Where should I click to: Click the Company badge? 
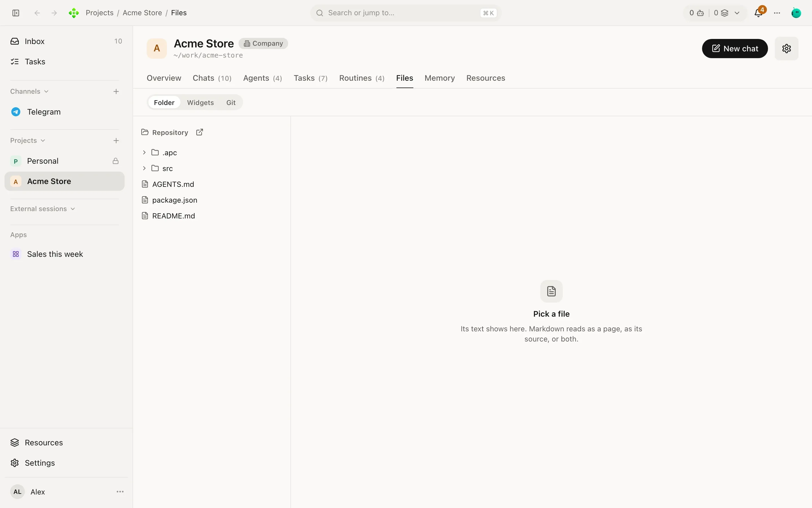(263, 43)
